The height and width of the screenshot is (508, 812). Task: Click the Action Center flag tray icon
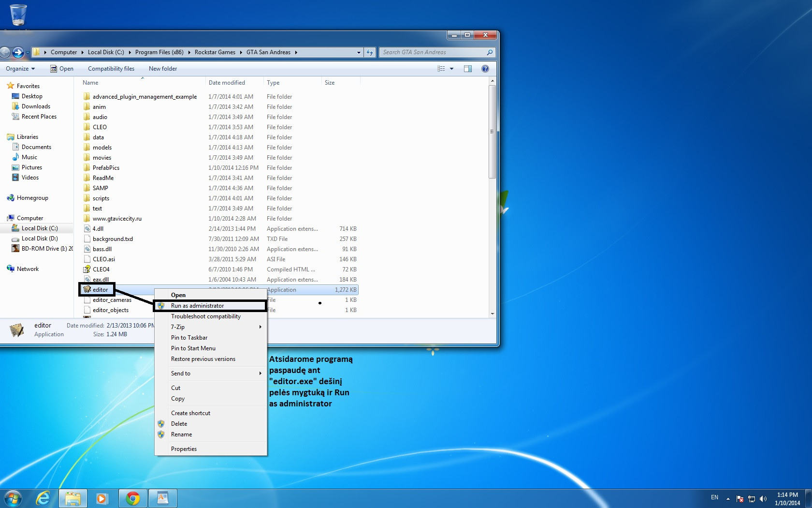point(740,499)
